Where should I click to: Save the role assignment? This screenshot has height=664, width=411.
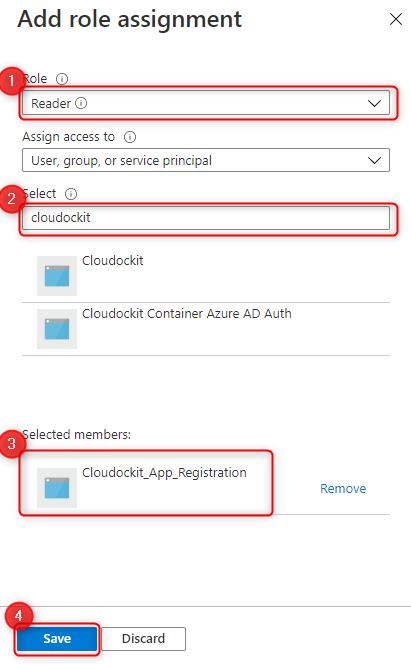point(57,638)
